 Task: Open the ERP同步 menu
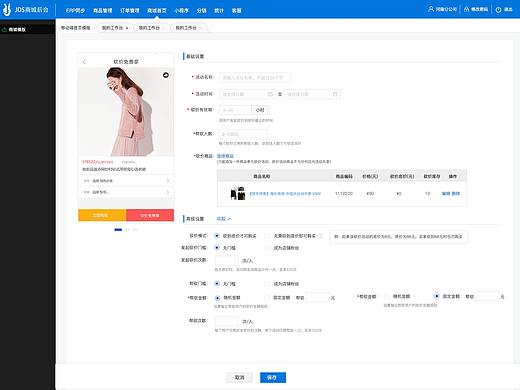pyautogui.click(x=75, y=11)
